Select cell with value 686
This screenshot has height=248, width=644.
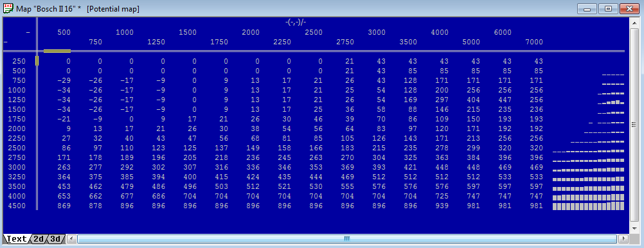[158, 196]
